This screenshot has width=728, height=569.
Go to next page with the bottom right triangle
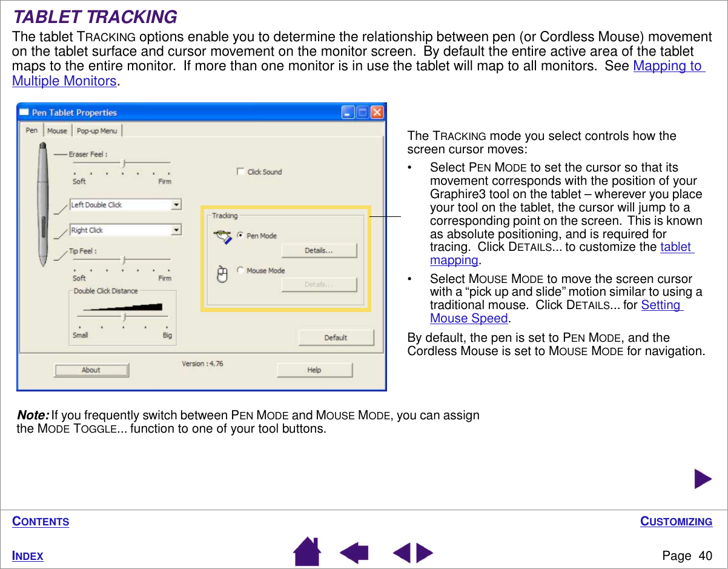(425, 553)
